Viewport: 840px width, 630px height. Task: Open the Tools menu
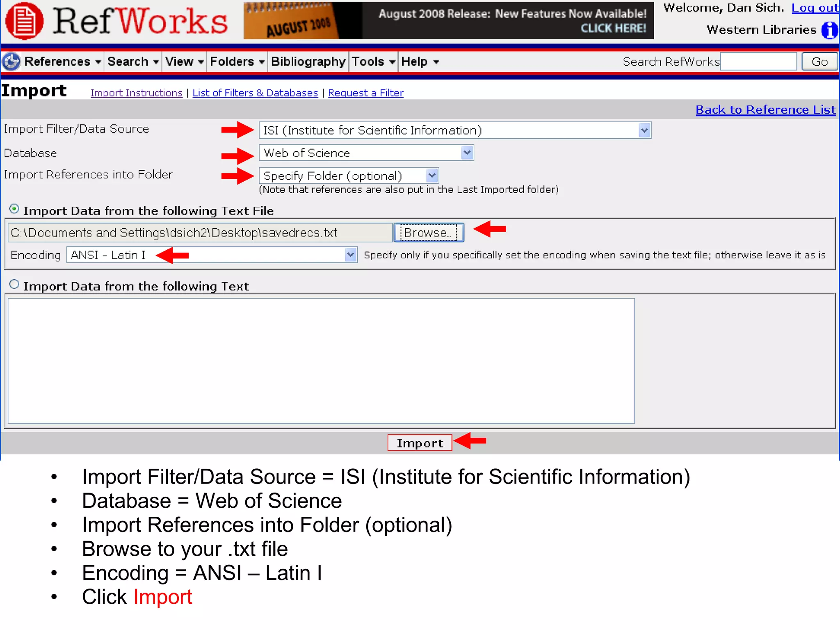tap(373, 62)
